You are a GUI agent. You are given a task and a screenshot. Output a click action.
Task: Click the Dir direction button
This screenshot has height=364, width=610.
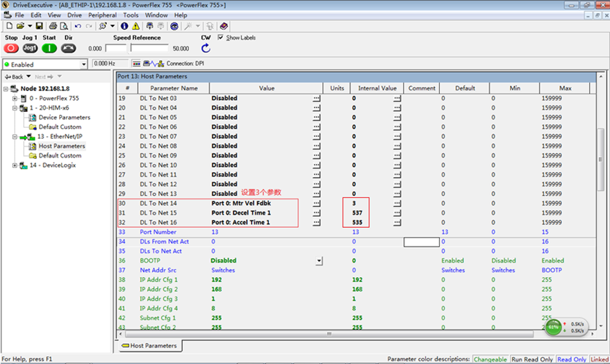click(68, 48)
